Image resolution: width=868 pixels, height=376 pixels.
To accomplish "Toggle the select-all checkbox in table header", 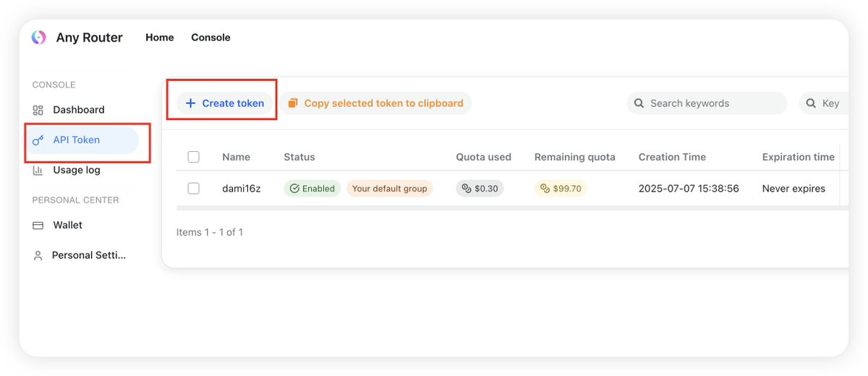I will click(x=193, y=157).
